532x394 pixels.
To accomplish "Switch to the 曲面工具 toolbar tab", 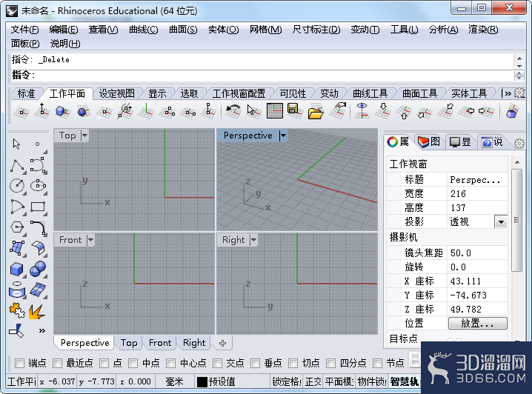I will click(x=419, y=93).
